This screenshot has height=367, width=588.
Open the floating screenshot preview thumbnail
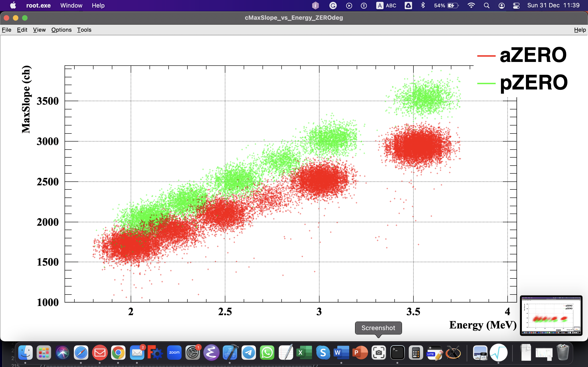551,315
